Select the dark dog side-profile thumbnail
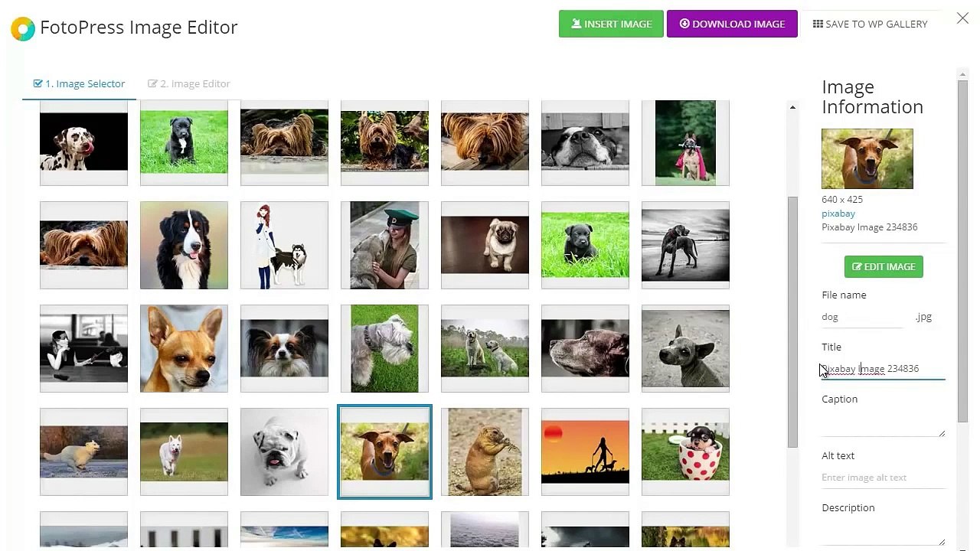The height and width of the screenshot is (551, 980). [x=585, y=348]
